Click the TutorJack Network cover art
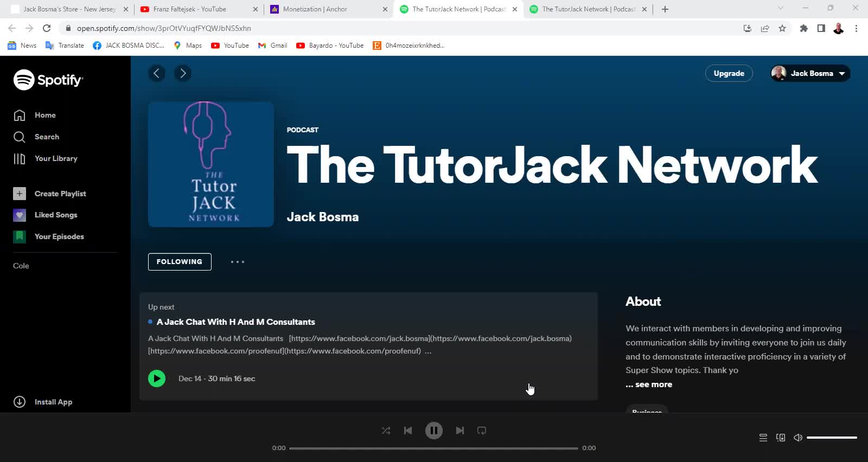The width and height of the screenshot is (868, 462). (x=211, y=164)
